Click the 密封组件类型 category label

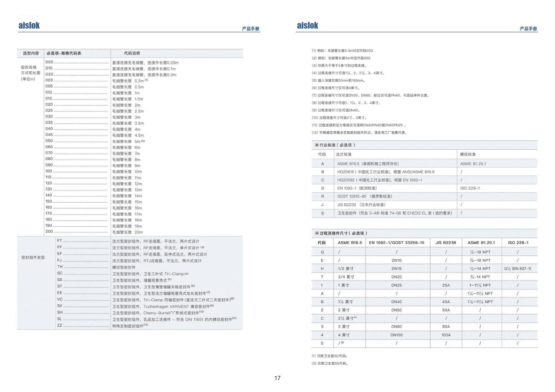pos(33,257)
